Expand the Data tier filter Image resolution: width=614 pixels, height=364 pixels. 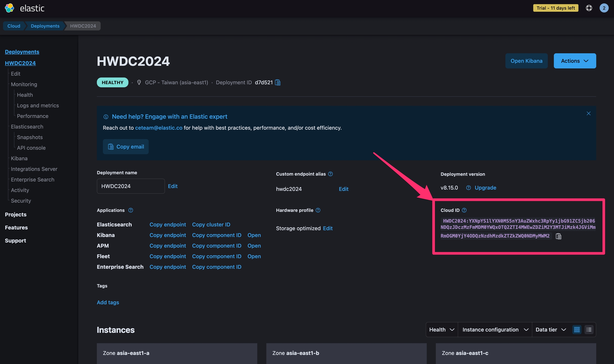coord(551,330)
